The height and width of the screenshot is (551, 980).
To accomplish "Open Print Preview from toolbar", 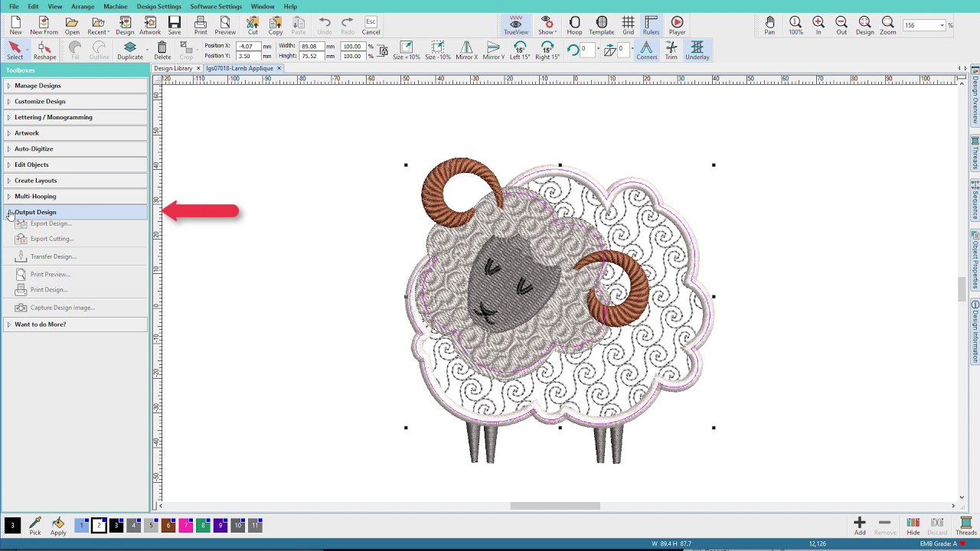I will coord(225,25).
